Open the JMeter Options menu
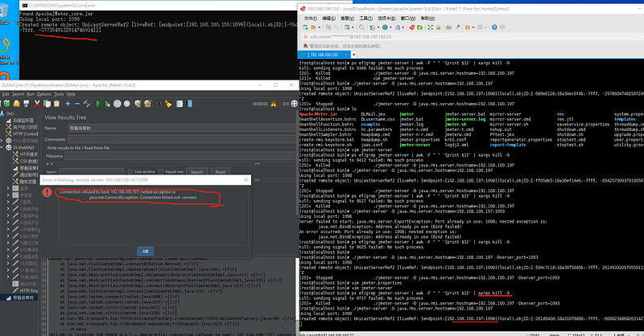This screenshot has width=644, height=336. 43,94
